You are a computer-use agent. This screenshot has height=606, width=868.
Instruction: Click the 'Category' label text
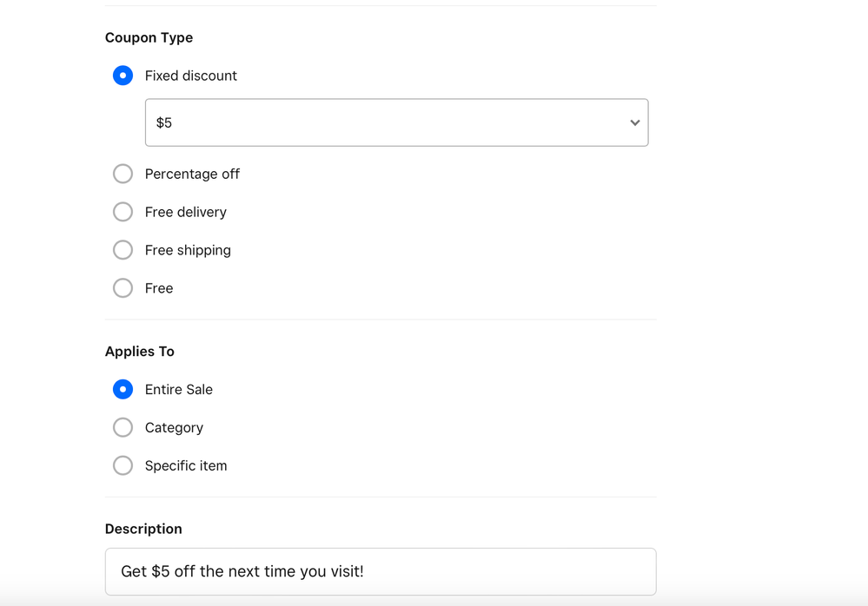[x=174, y=428]
